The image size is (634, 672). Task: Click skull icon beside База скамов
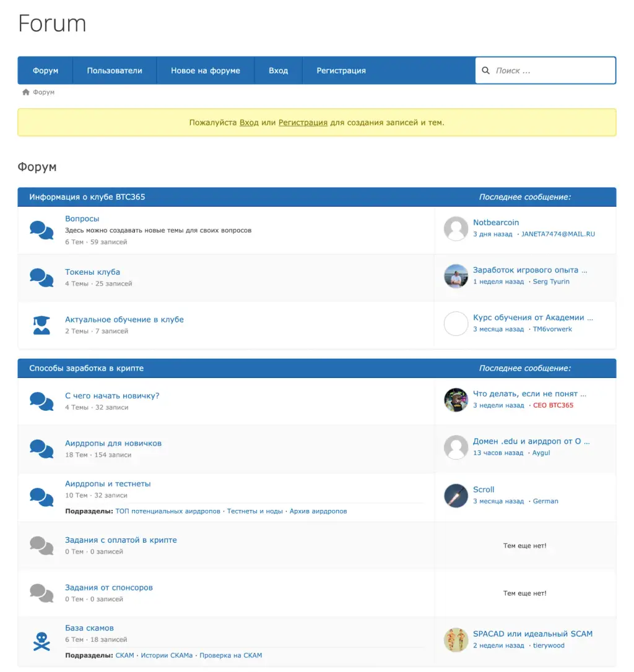[x=41, y=642]
